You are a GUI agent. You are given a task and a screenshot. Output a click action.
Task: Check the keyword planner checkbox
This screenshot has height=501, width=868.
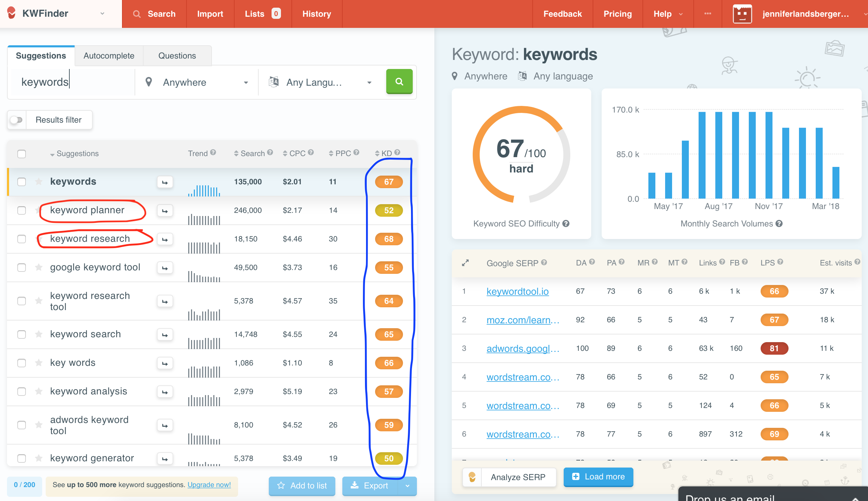[x=22, y=210]
